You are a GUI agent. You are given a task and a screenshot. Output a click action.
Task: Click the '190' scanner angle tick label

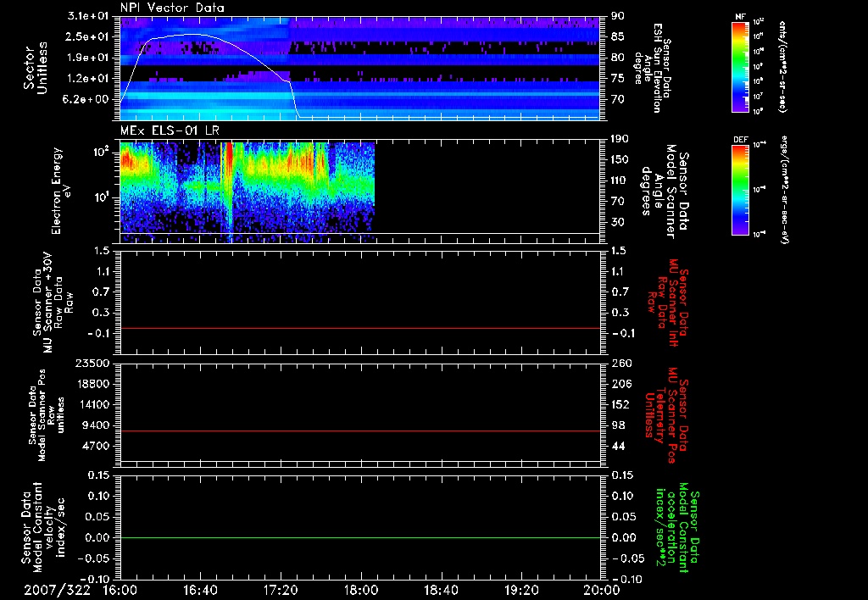[x=619, y=139]
